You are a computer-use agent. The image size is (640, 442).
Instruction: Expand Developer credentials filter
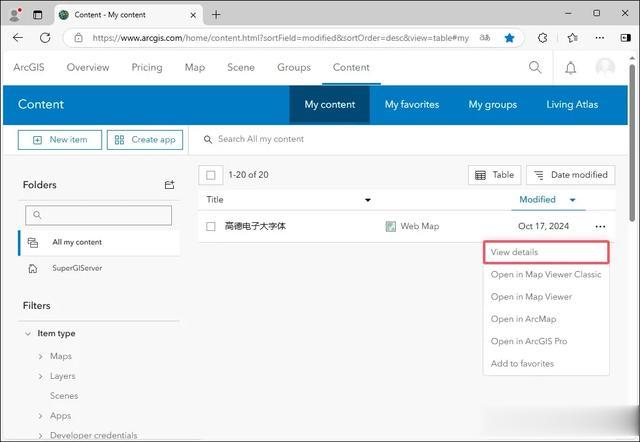pyautogui.click(x=40, y=435)
